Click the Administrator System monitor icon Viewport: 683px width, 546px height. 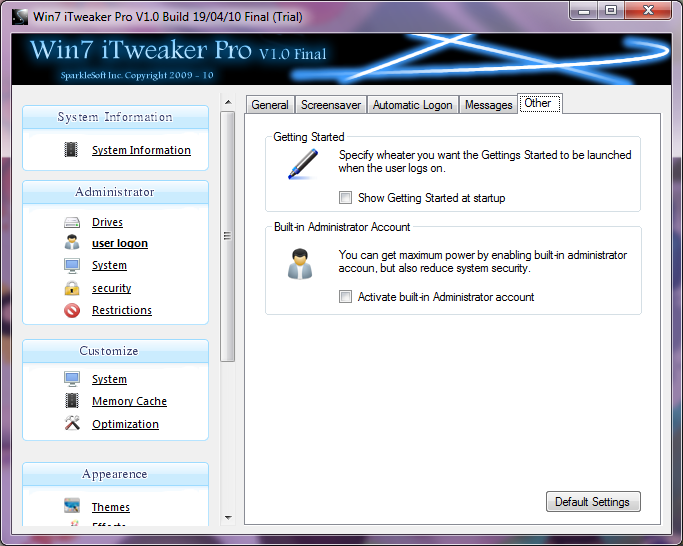coord(72,265)
